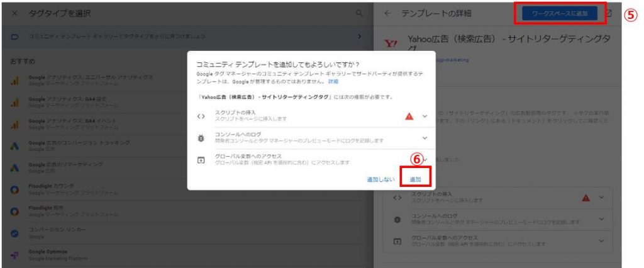Open the yahoojp-marketing author link
Screen dimensions: 644x268
pos(452,60)
